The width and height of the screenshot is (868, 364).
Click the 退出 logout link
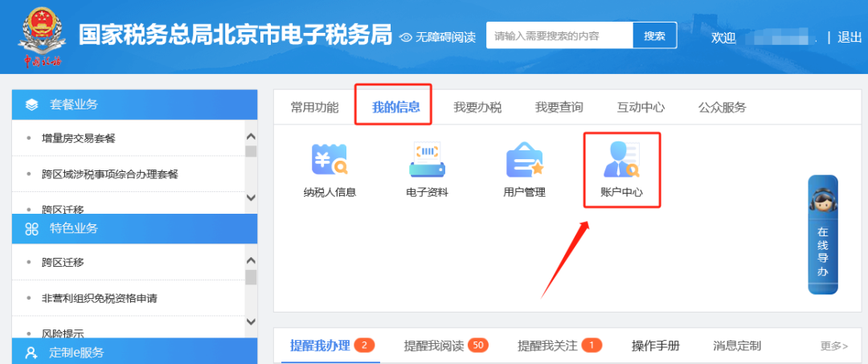(850, 37)
